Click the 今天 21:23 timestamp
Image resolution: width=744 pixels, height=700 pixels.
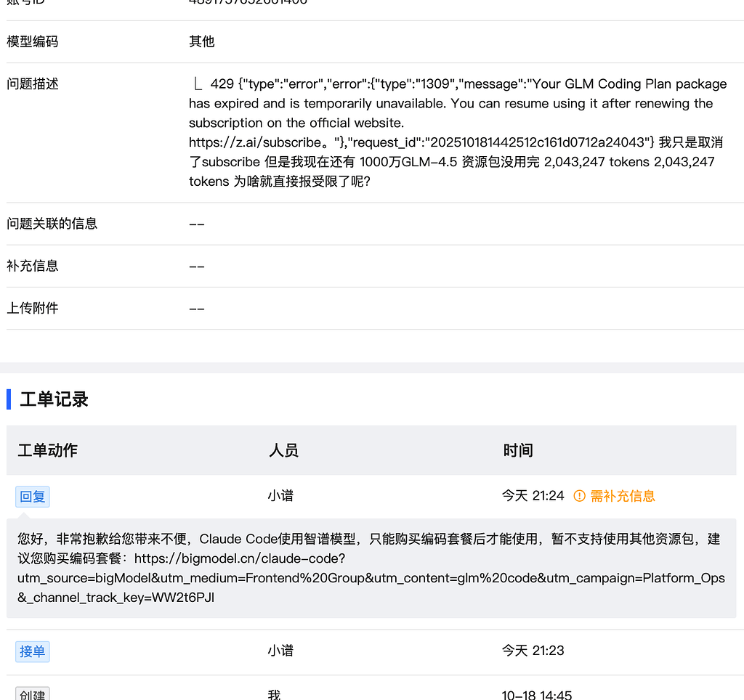click(x=533, y=651)
